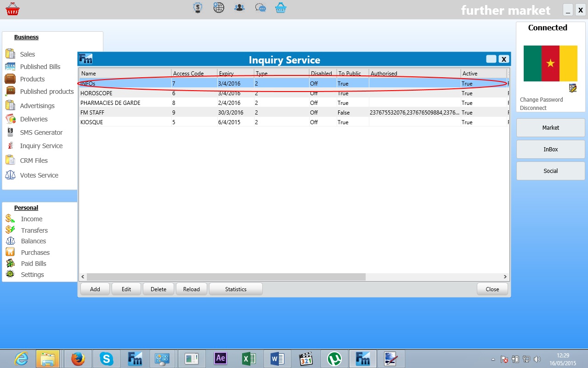The width and height of the screenshot is (588, 368).
Task: Open Paid Bills in Personal menu
Action: pyautogui.click(x=34, y=264)
